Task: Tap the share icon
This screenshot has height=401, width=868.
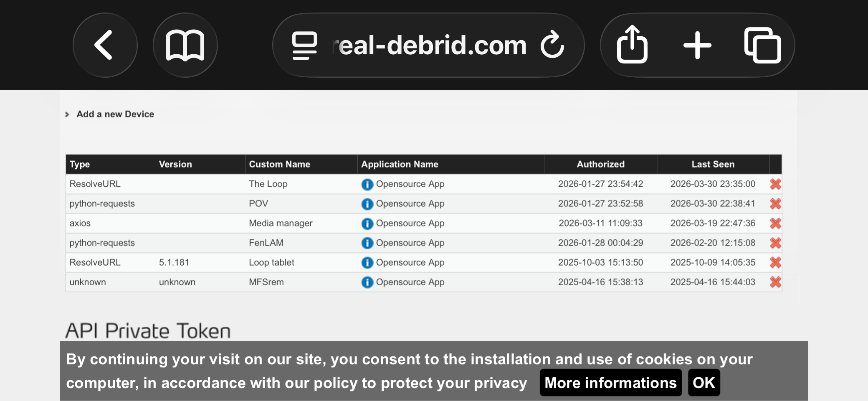Action: (x=632, y=44)
